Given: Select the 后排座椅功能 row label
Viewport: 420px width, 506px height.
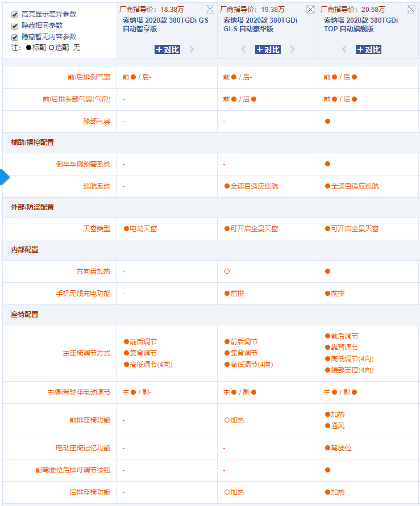Looking at the screenshot, I should pyautogui.click(x=90, y=492).
